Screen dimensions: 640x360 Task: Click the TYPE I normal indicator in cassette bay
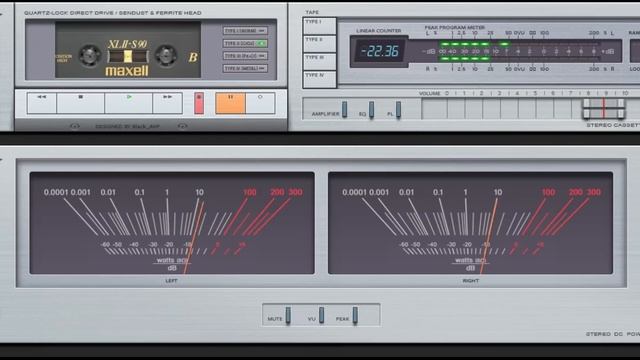[x=245, y=31]
